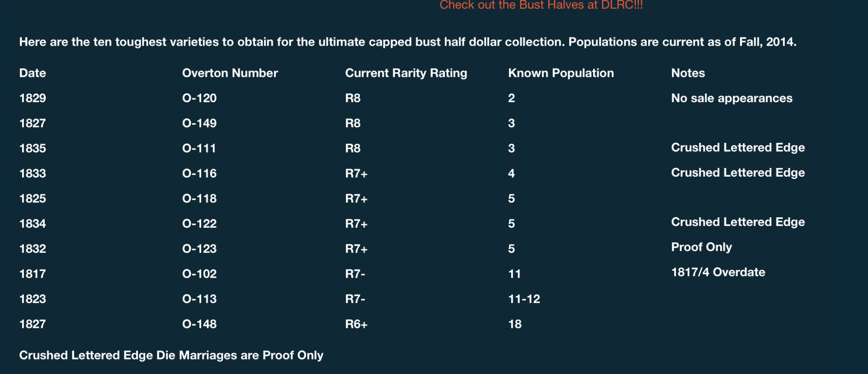Click the Current Rarity Rating header
The height and width of the screenshot is (374, 868).
pyautogui.click(x=406, y=73)
